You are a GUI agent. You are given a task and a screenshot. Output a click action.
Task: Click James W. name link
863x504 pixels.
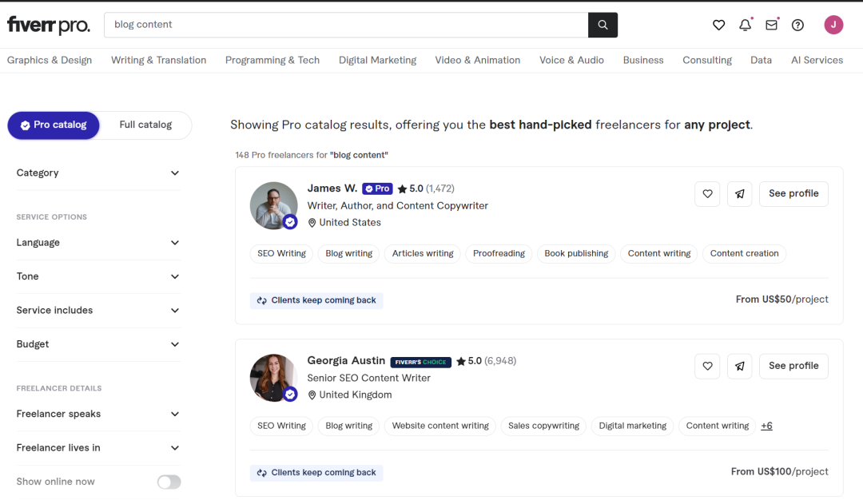332,189
